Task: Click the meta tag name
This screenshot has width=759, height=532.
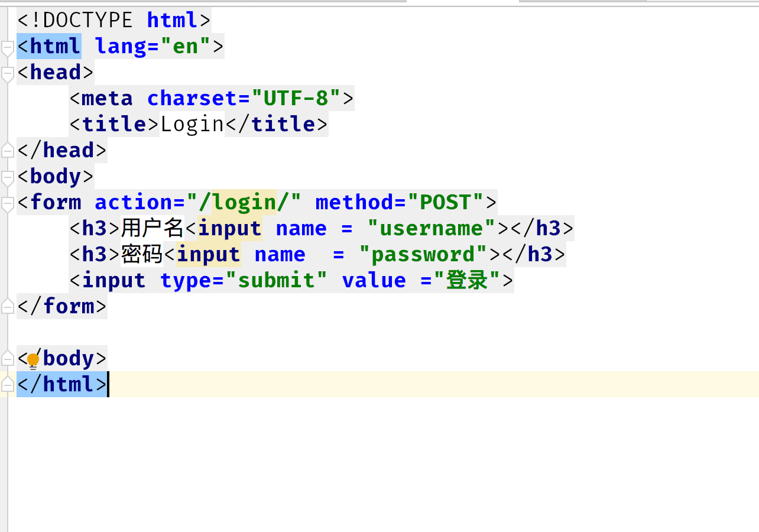Action: (x=107, y=98)
